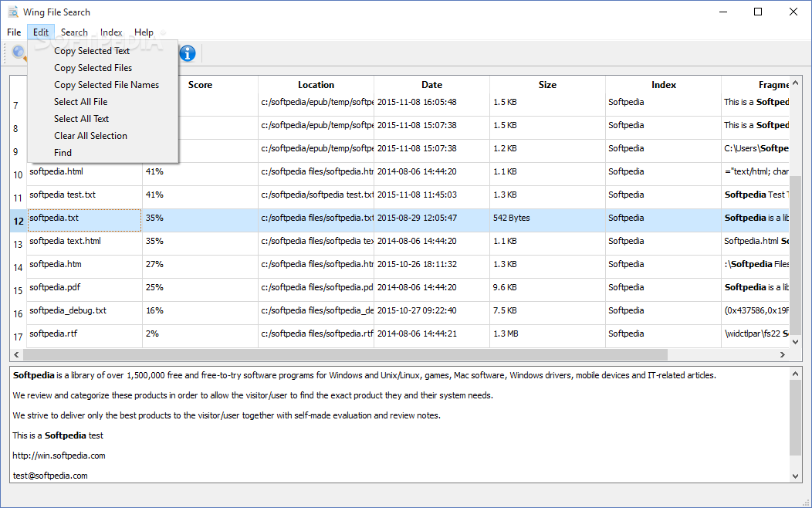812x508 pixels.
Task: Open the Help menu
Action: 144,32
